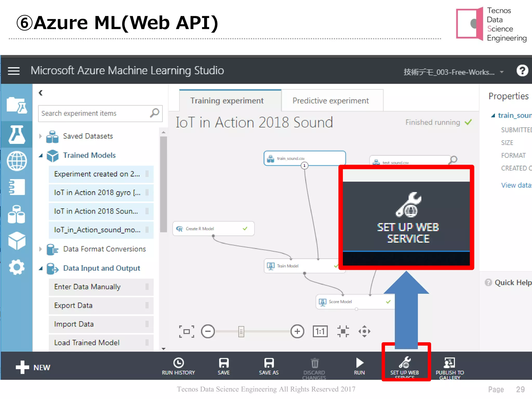Save the experiment
The image size is (532, 399).
click(x=224, y=366)
